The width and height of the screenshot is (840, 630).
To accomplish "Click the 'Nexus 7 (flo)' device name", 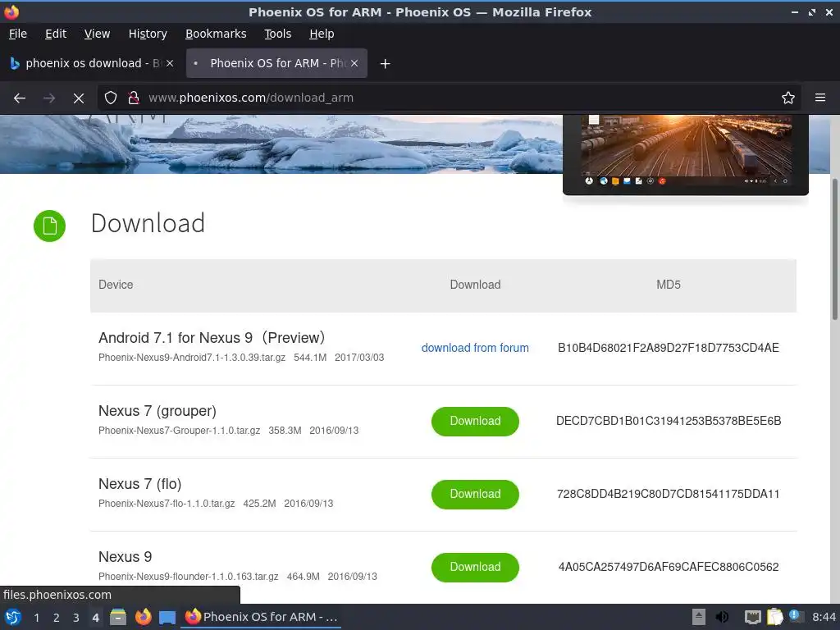I will 139,484.
